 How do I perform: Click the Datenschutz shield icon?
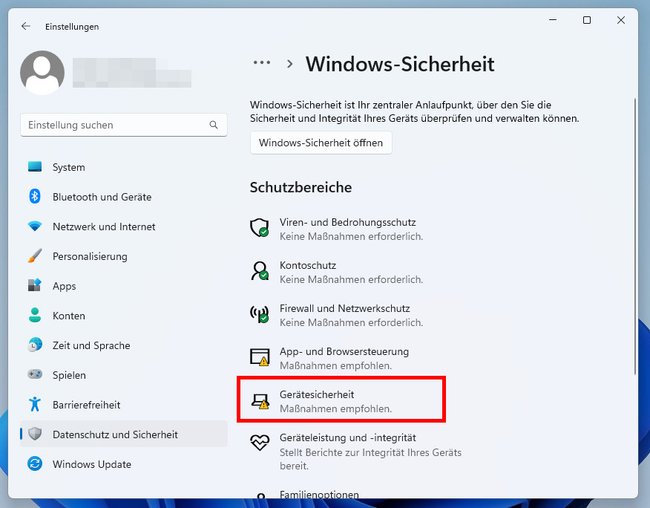[35, 434]
